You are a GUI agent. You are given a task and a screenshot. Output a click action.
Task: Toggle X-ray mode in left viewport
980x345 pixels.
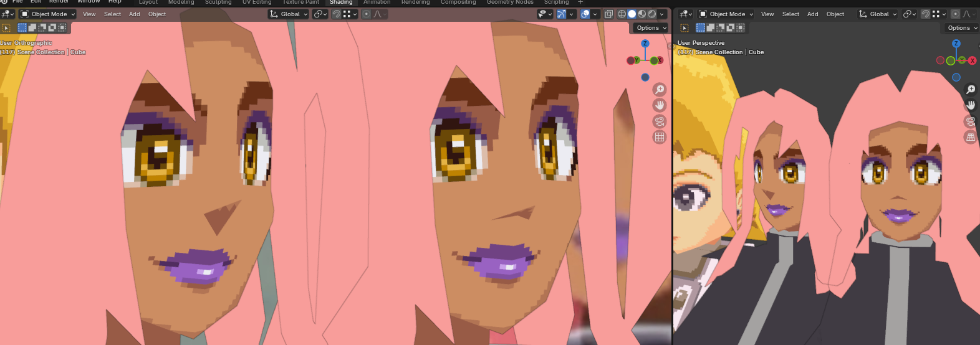click(608, 14)
